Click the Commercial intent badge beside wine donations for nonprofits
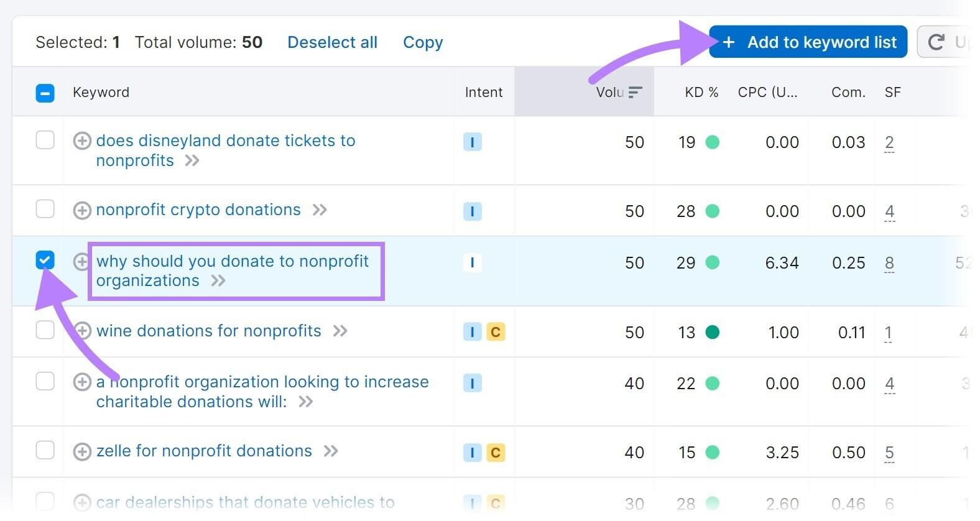 coord(496,332)
